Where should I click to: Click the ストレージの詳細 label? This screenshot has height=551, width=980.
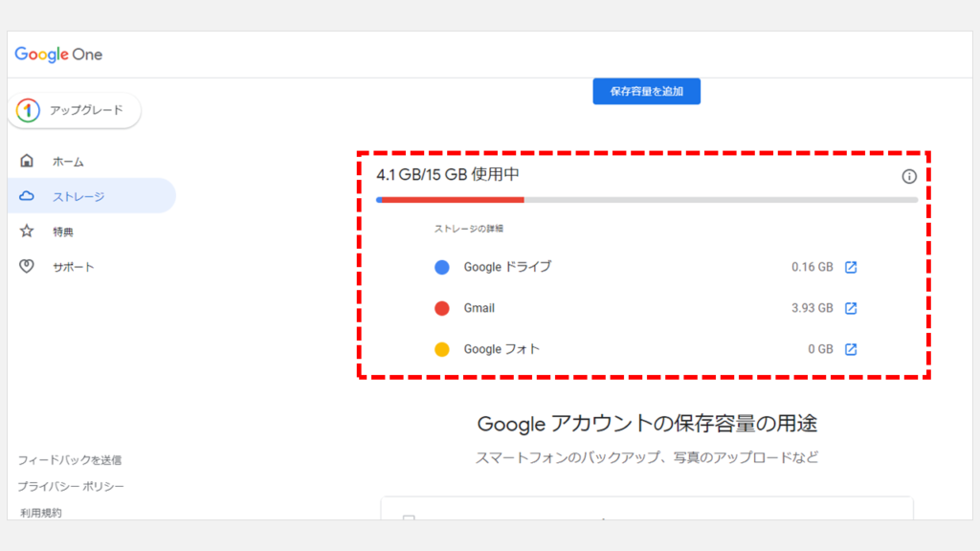pyautogui.click(x=469, y=229)
